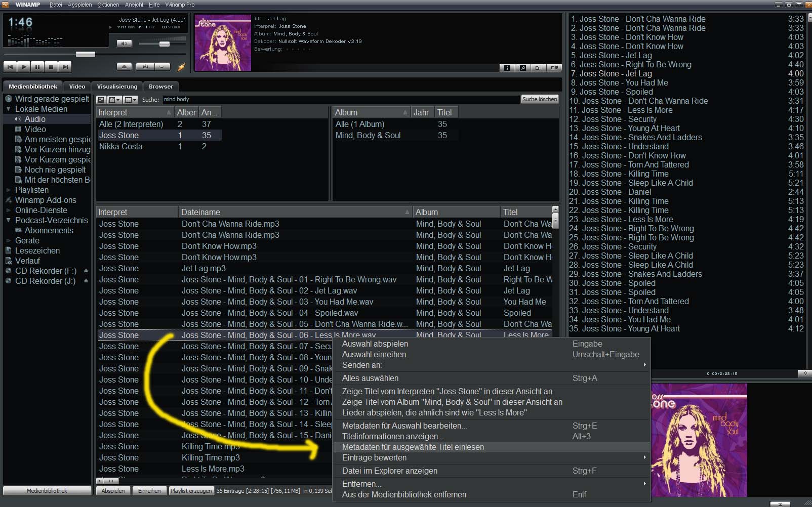
Task: Click the 'Playlist erzeugen' button
Action: point(191,491)
